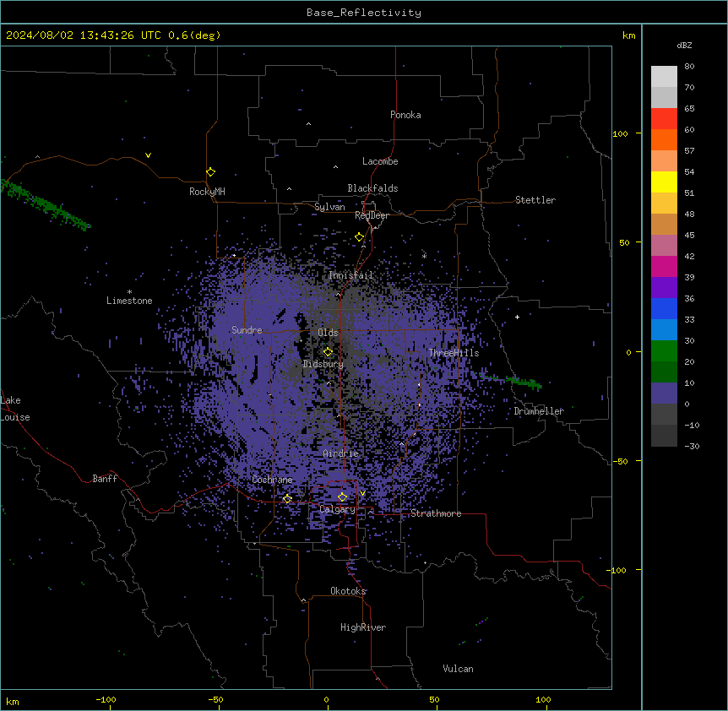Click the dBZ legend heading

pos(684,45)
